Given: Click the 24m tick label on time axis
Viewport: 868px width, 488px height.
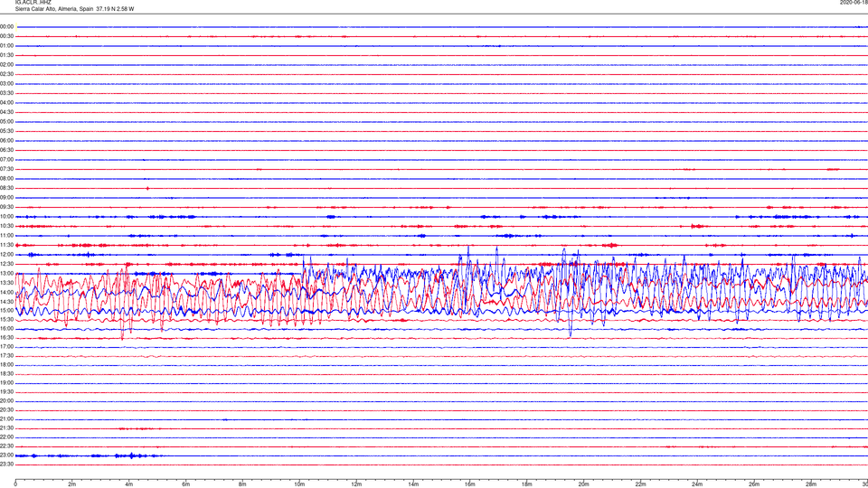Looking at the screenshot, I should 697,484.
